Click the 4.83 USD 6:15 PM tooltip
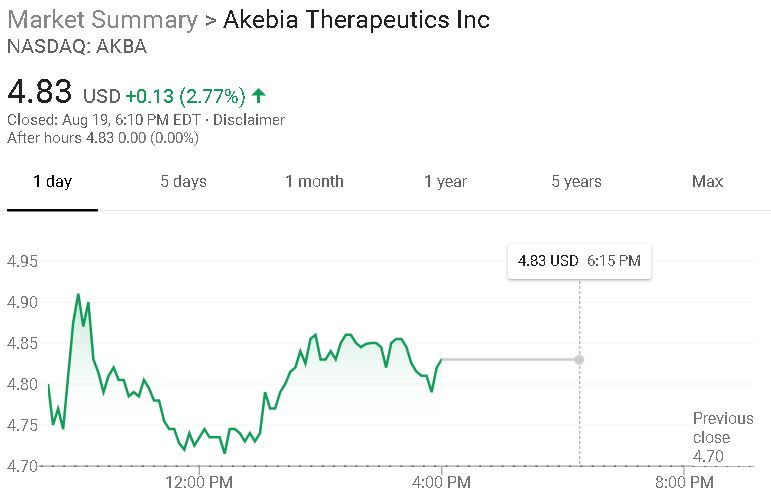 (x=579, y=261)
